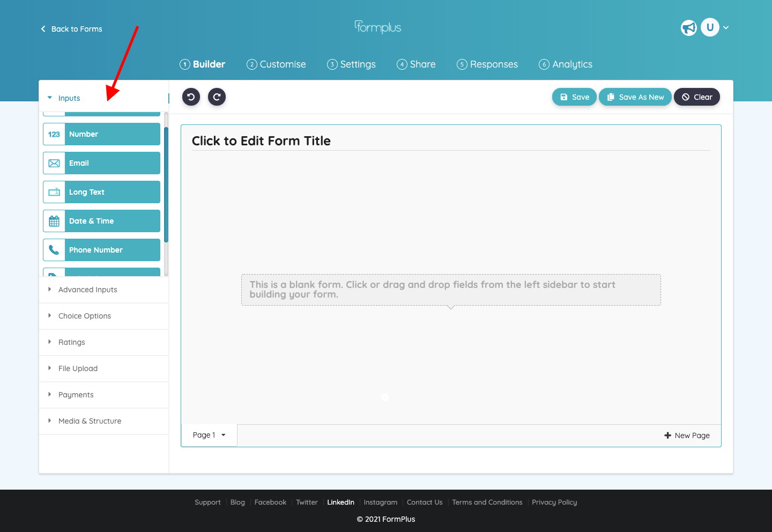Viewport: 772px width, 532px height.
Task: Open the Blog footer link
Action: [237, 503]
